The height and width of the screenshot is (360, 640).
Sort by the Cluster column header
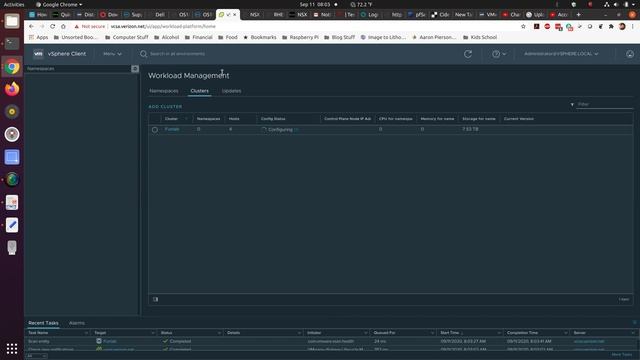pyautogui.click(x=171, y=119)
